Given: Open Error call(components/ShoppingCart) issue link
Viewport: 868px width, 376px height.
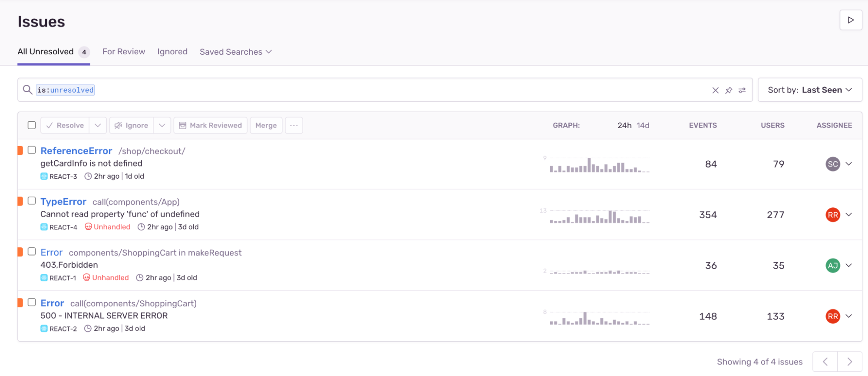Looking at the screenshot, I should (x=52, y=303).
